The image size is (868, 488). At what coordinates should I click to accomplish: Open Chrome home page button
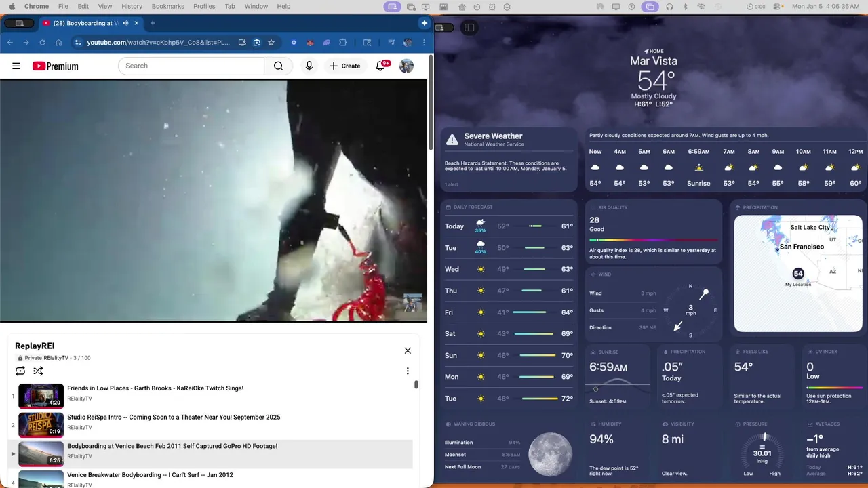(x=59, y=42)
